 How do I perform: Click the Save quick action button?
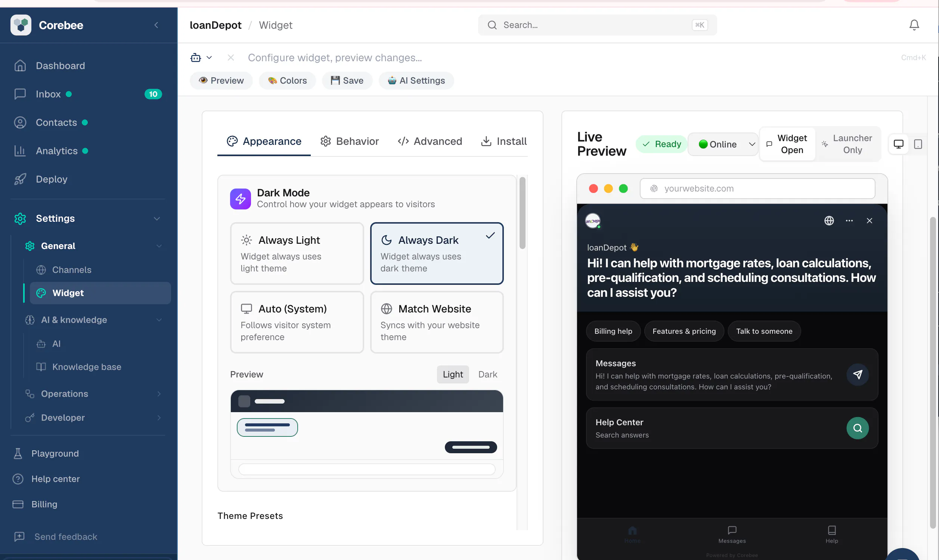click(347, 80)
